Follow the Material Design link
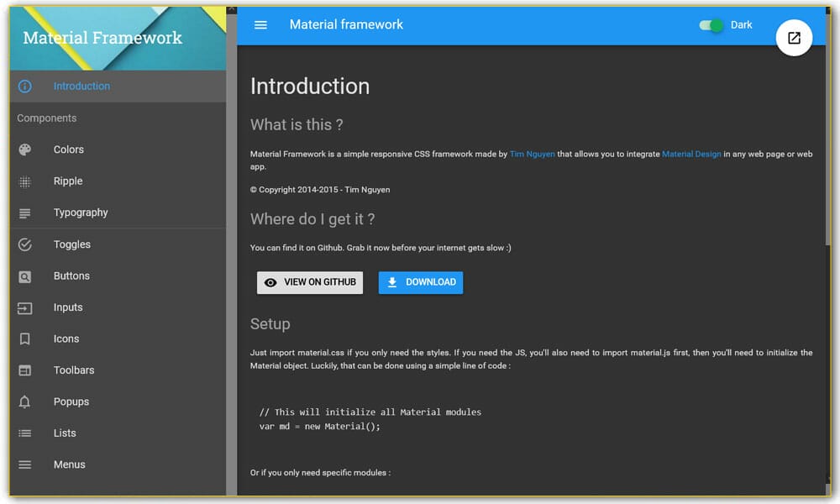Viewport: 840px width, 504px height. [x=691, y=155]
